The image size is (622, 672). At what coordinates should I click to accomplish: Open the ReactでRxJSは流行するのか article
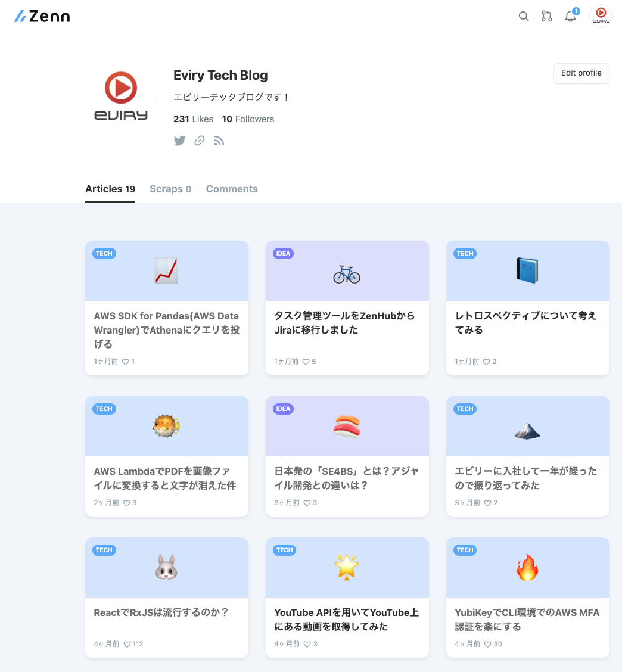click(x=161, y=612)
